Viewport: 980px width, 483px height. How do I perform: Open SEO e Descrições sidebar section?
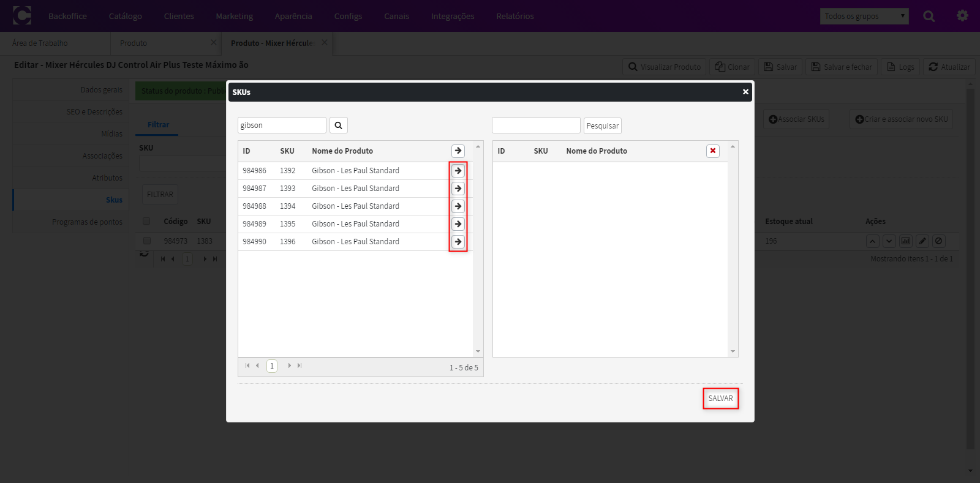pos(70,111)
